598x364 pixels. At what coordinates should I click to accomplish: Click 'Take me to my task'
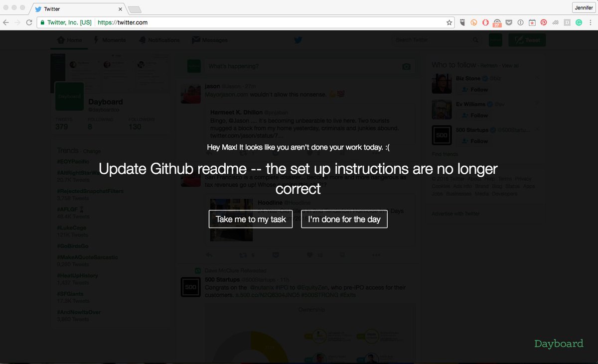click(251, 219)
